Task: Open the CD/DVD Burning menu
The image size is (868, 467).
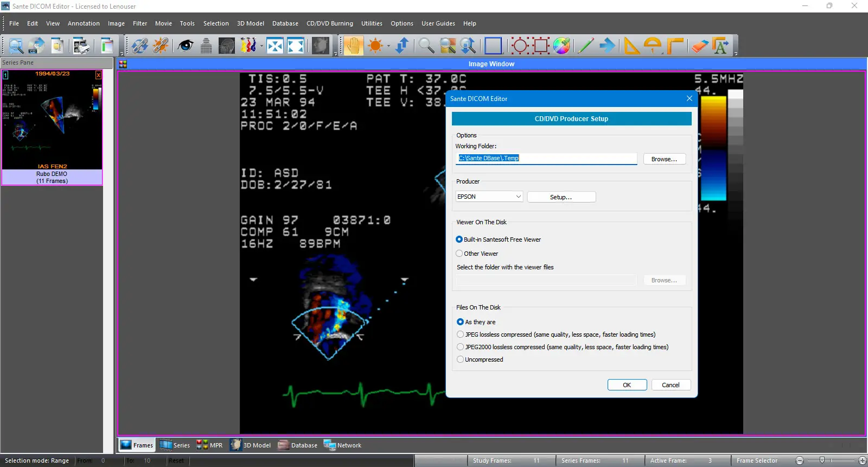Action: click(x=330, y=23)
